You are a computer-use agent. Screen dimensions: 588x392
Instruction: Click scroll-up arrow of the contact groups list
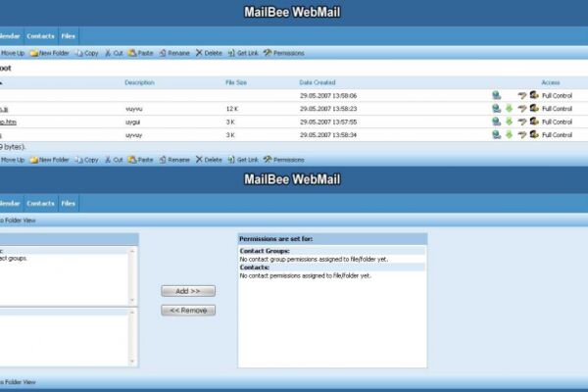coord(132,251)
